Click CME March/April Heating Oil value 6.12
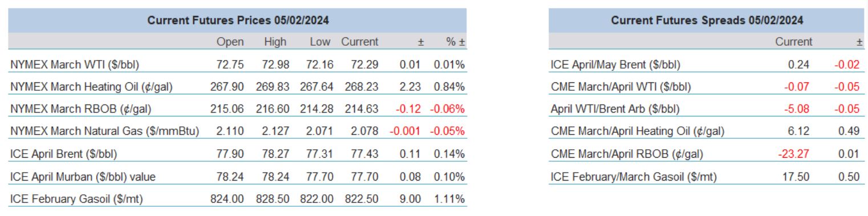This screenshot has height=216, width=868. (x=800, y=131)
